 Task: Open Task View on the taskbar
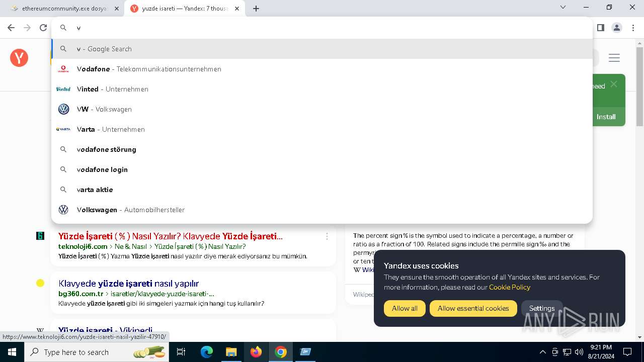coord(181,352)
